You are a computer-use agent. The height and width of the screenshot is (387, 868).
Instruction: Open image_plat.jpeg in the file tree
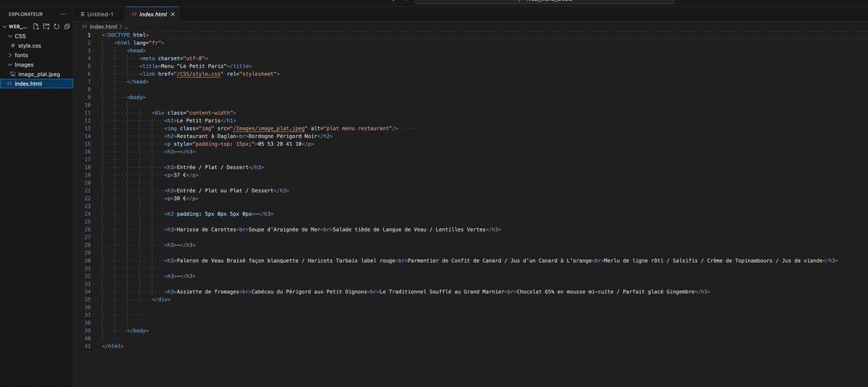[x=39, y=74]
